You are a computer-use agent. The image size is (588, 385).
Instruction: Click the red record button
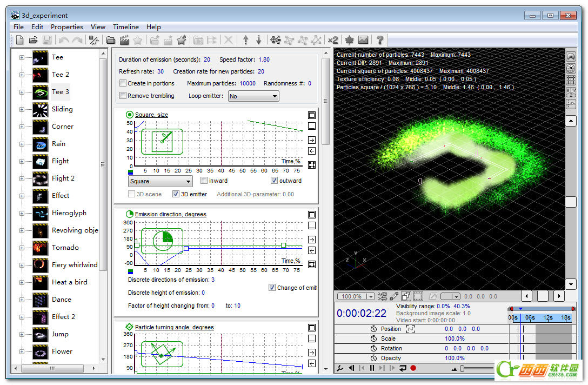(x=413, y=368)
